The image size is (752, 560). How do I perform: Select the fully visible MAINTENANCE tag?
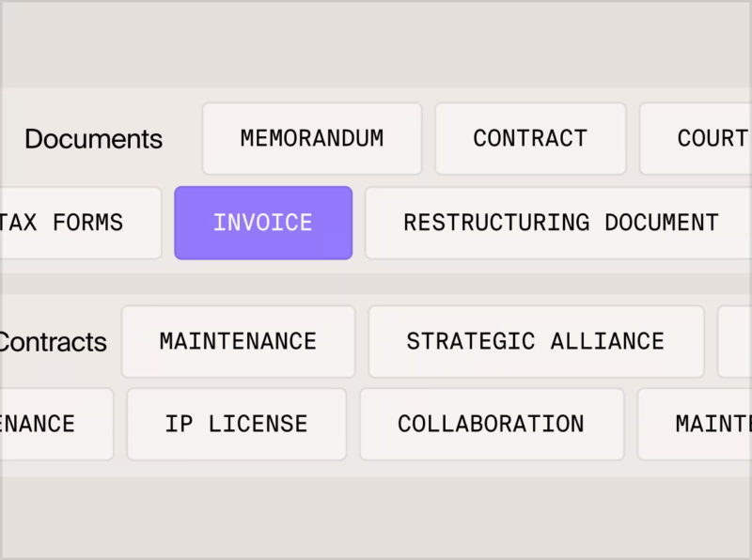coord(238,342)
